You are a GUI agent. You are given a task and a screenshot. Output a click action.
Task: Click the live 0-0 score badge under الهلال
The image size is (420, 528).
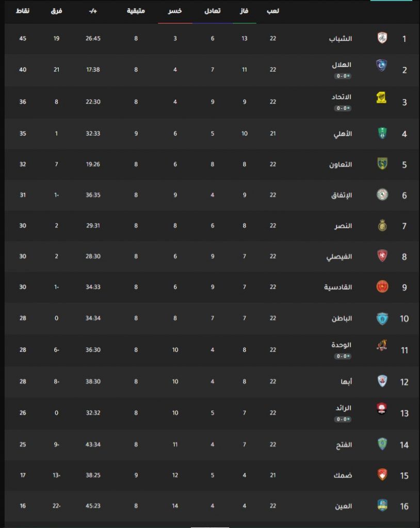point(343,76)
